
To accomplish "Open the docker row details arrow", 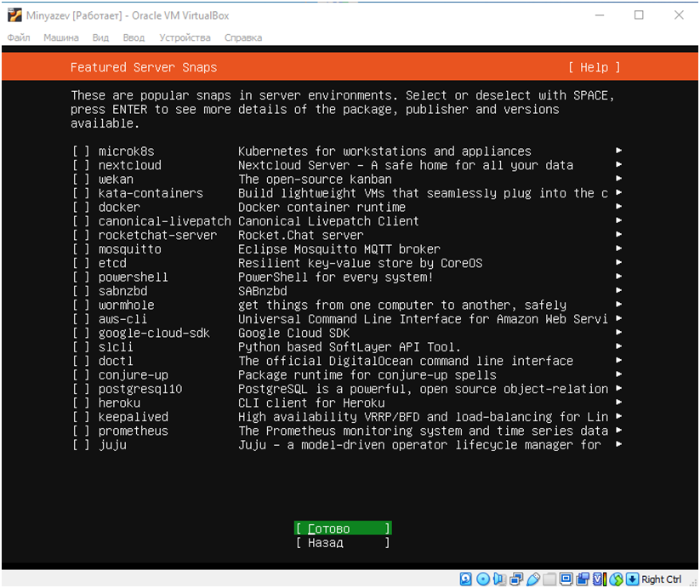I will point(618,206).
